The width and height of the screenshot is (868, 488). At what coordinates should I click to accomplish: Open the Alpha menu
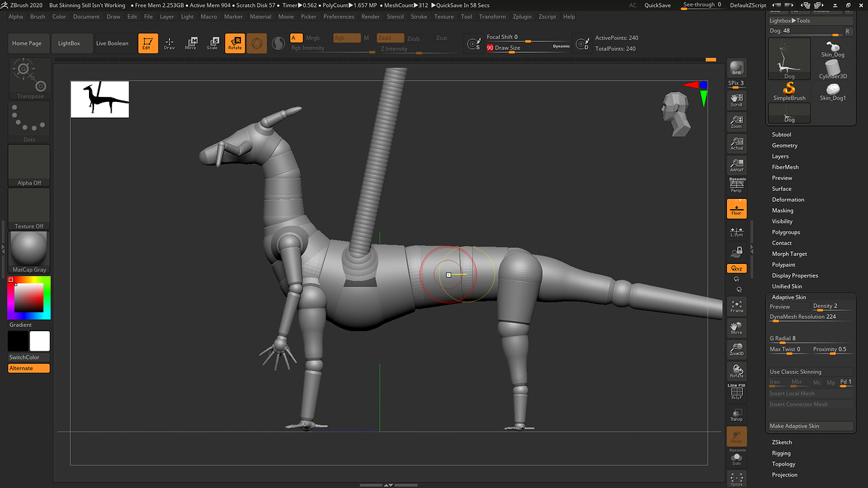15,17
